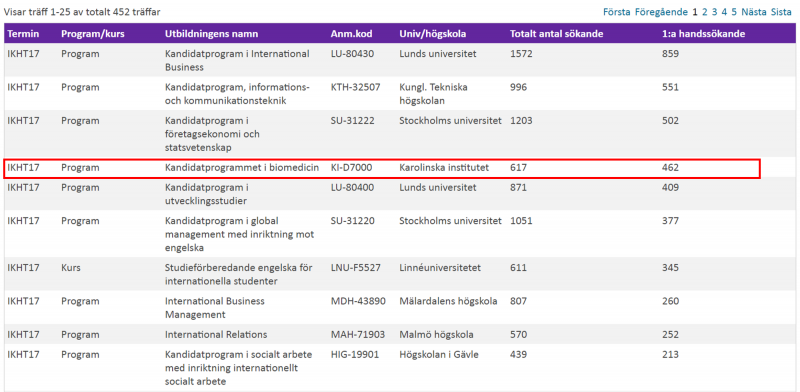The width and height of the screenshot is (800, 392).
Task: Sort by Utbildningens namn header
Action: 211,34
